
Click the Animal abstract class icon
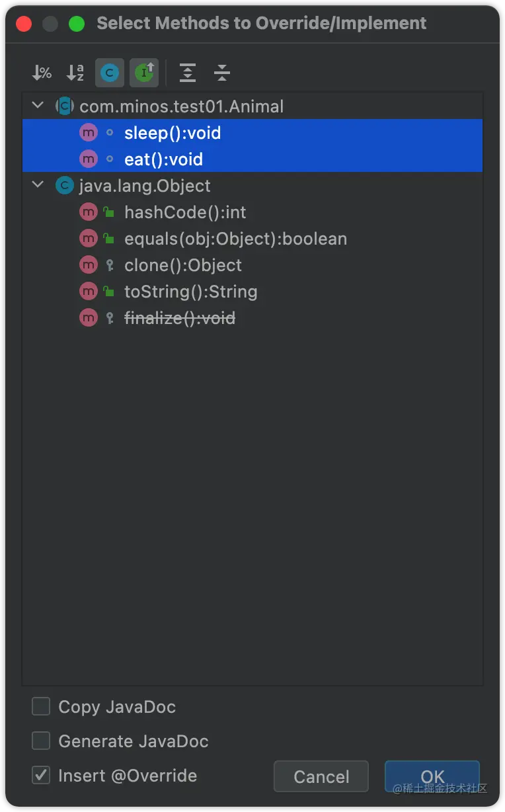coord(64,106)
